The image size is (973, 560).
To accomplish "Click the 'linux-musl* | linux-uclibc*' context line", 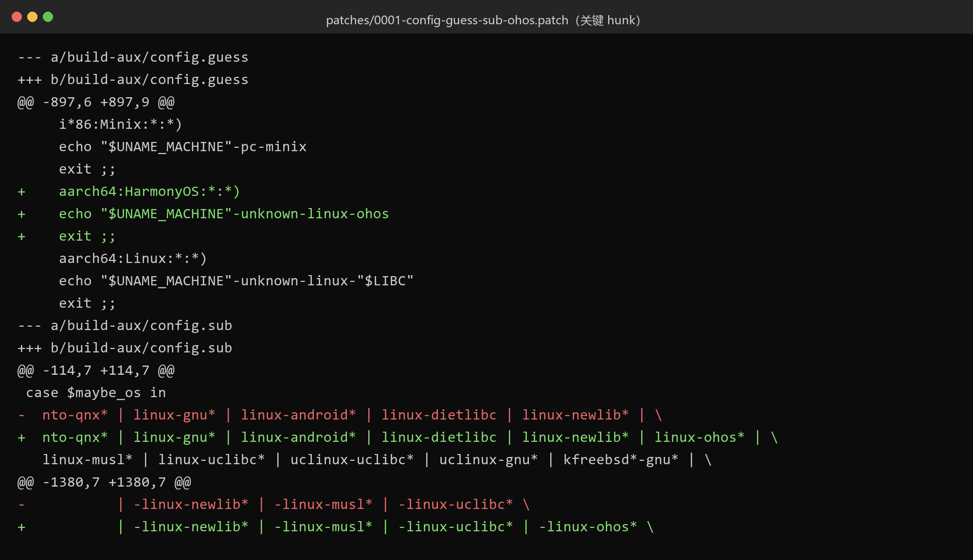I will click(x=377, y=460).
